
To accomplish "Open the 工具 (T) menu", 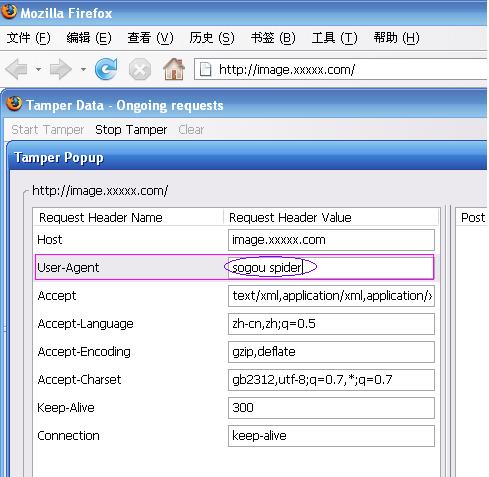I will click(x=335, y=38).
